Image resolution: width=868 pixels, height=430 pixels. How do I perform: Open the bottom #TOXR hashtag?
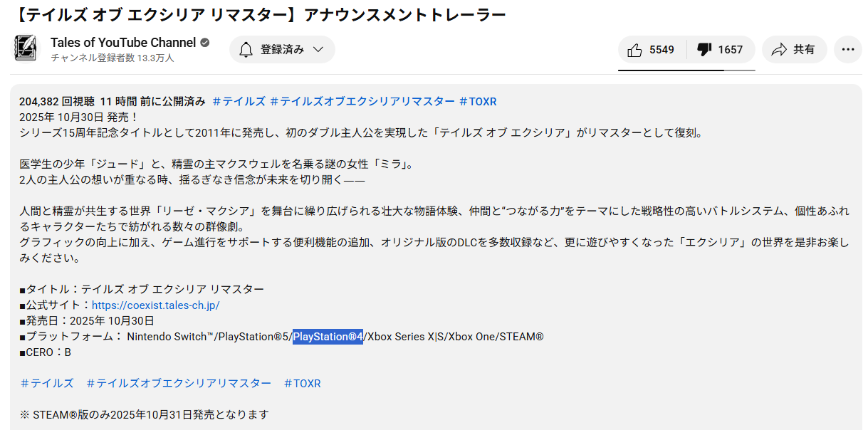point(302,383)
